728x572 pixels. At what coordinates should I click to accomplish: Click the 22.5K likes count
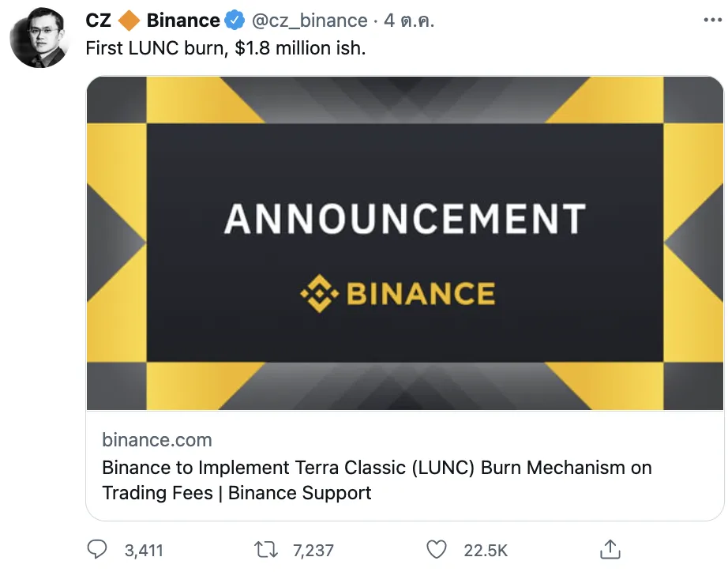(486, 551)
